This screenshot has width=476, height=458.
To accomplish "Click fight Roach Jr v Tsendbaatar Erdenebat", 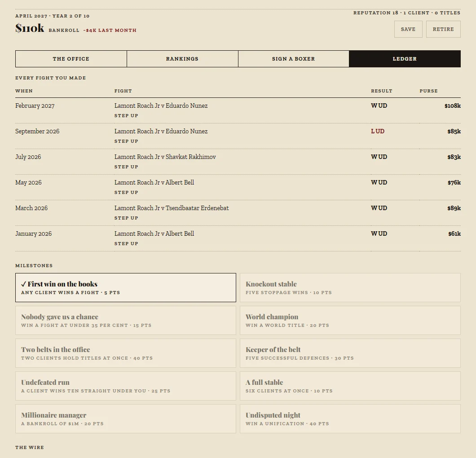I will pos(172,208).
